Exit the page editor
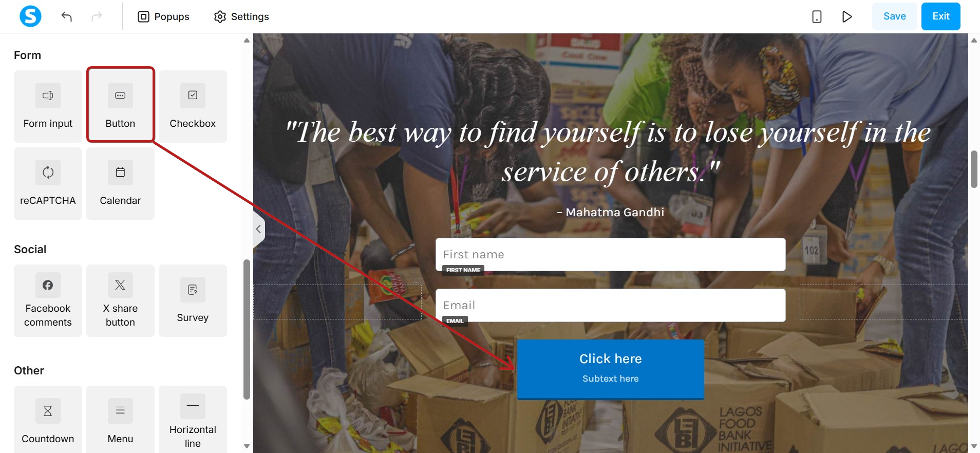Screen dimensions: 980x453 (x=940, y=16)
